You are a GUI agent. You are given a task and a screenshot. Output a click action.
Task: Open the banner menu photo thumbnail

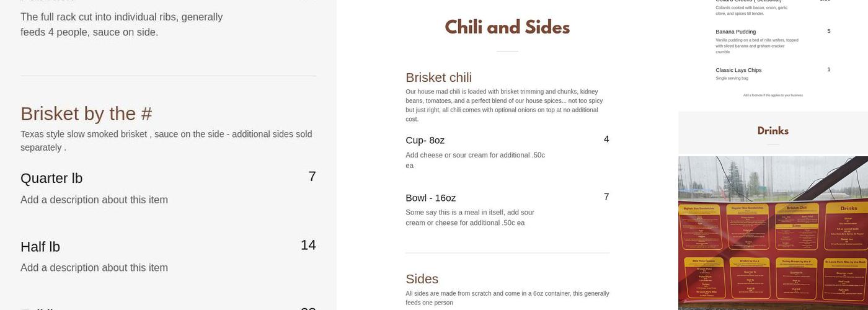point(773,232)
